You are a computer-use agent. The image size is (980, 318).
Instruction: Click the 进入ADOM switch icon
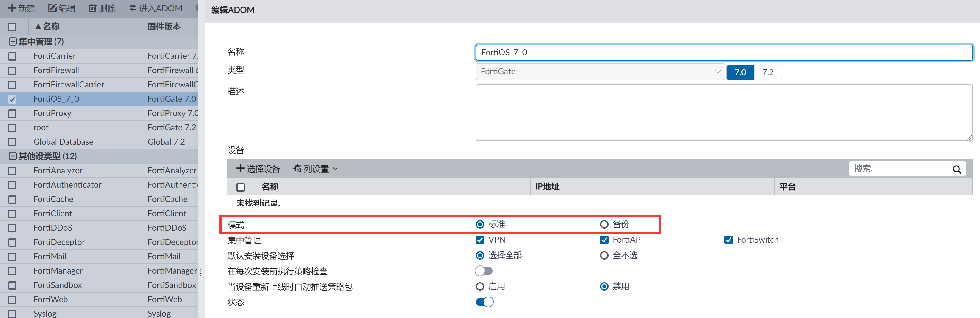133,8
